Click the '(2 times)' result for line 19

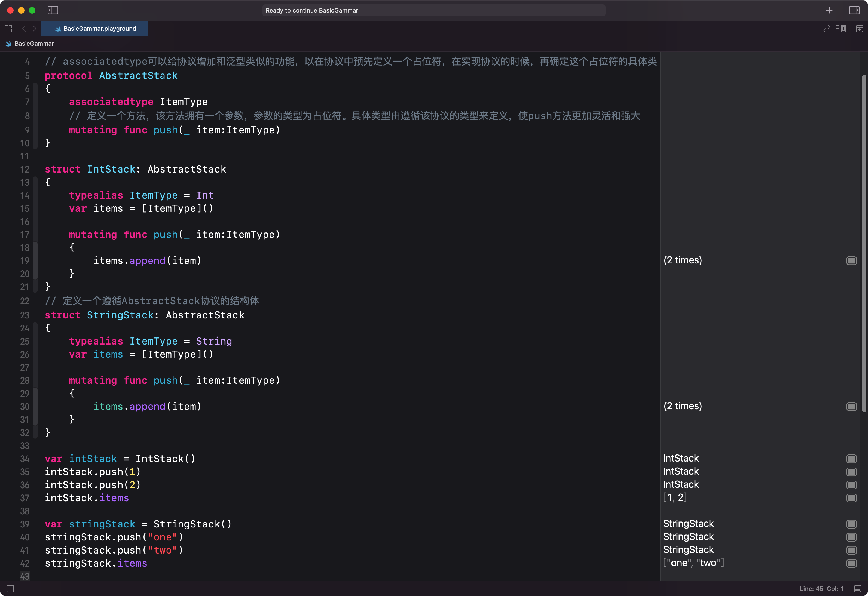[682, 260]
